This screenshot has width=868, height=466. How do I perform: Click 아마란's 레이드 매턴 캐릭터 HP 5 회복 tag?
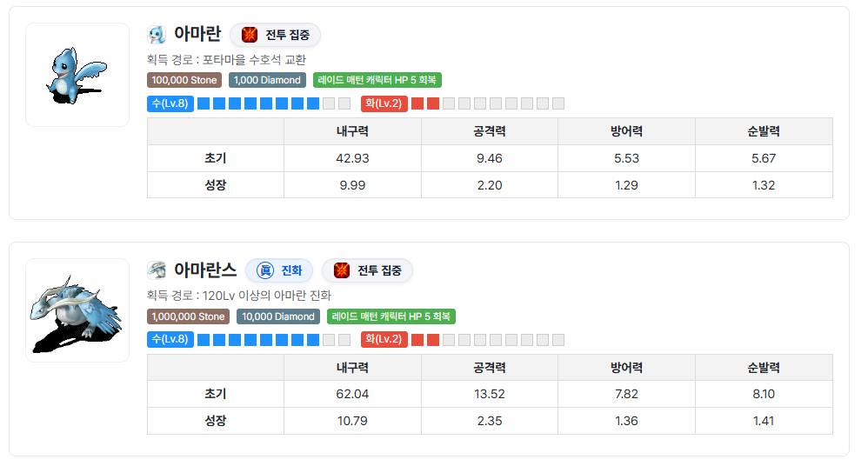pos(377,80)
